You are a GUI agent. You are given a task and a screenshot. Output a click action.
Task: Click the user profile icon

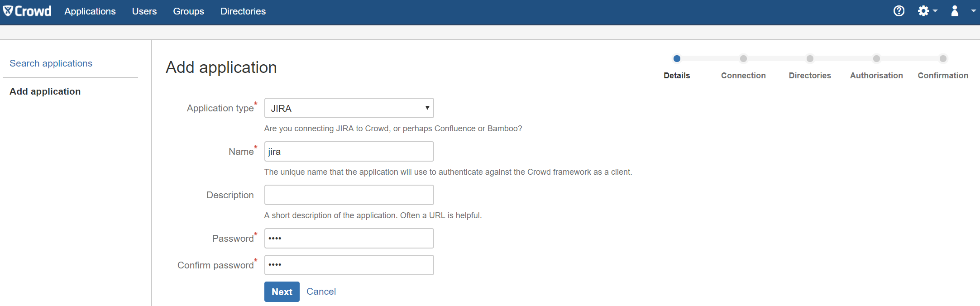955,11
